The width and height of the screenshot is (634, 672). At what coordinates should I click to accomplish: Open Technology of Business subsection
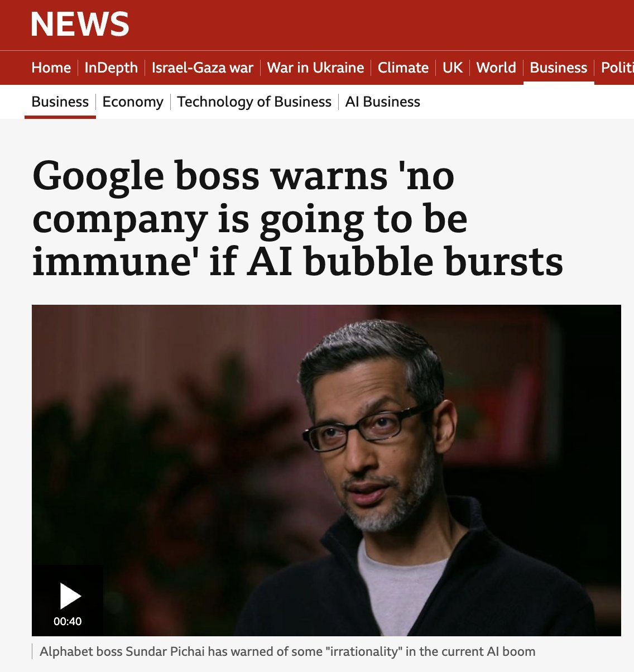tap(254, 102)
